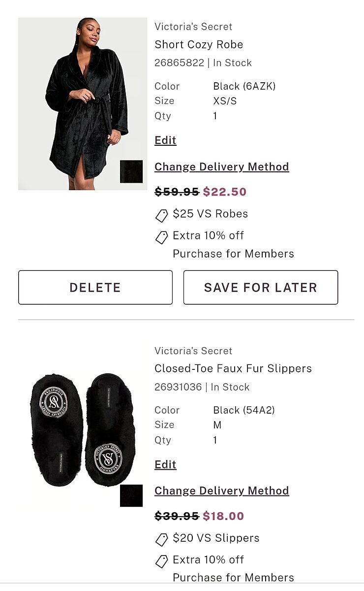Click the slippers' sale price $18.00
This screenshot has width=364, height=591.
pos(223,516)
